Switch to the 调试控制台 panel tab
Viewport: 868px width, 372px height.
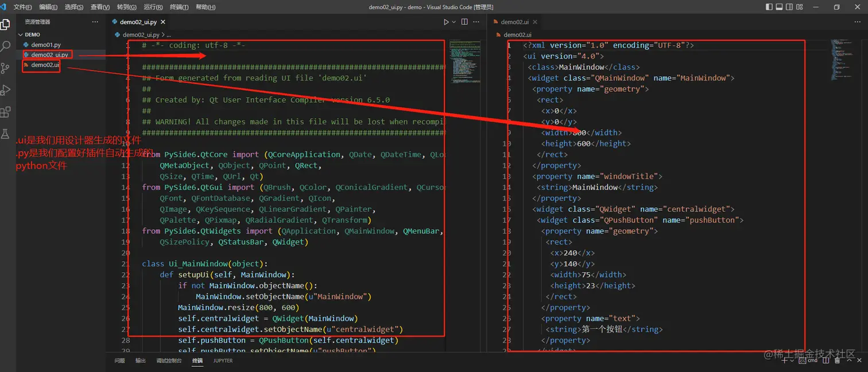tap(169, 361)
